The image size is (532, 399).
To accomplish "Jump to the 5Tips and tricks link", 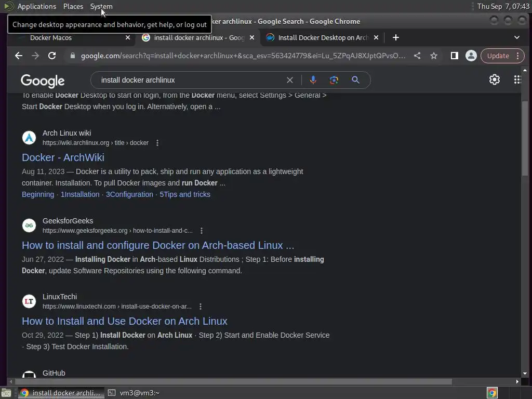I will (185, 194).
